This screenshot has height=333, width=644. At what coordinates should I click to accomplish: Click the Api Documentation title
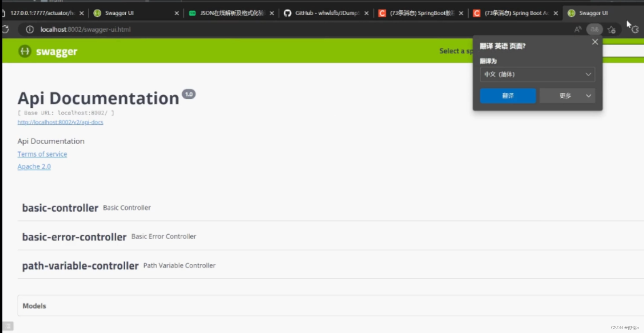pyautogui.click(x=98, y=98)
